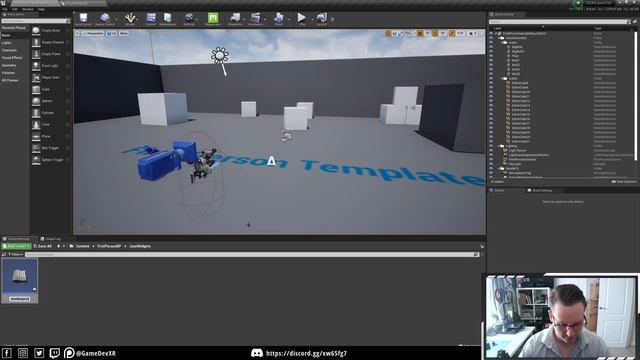Pick the Cube placement icon
The image size is (640, 360).
(36, 89)
